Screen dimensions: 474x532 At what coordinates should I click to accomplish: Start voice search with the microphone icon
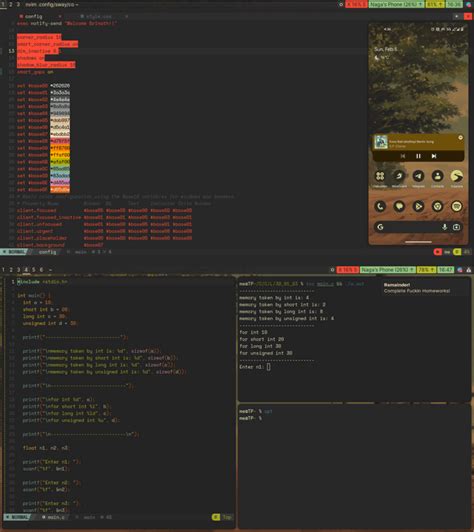point(444,227)
